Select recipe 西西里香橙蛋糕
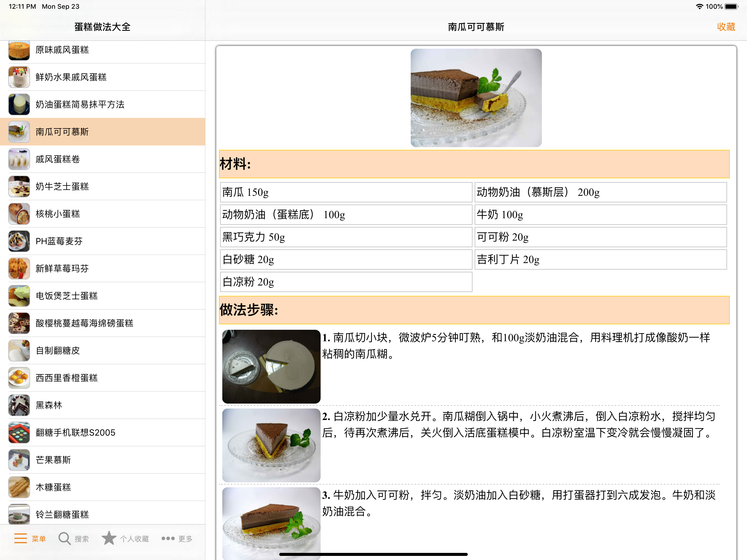Image resolution: width=747 pixels, height=560 pixels. click(x=67, y=378)
